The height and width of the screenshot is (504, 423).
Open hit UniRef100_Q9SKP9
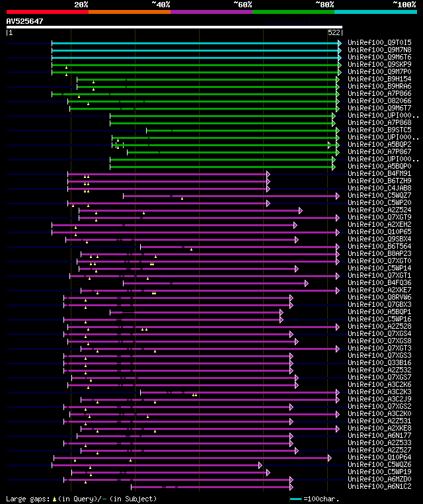pyautogui.click(x=379, y=65)
